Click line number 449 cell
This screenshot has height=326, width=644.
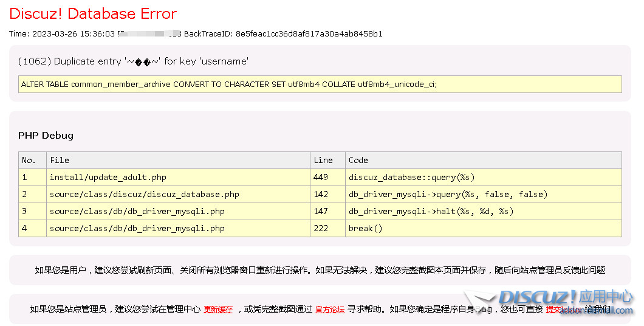click(x=321, y=178)
